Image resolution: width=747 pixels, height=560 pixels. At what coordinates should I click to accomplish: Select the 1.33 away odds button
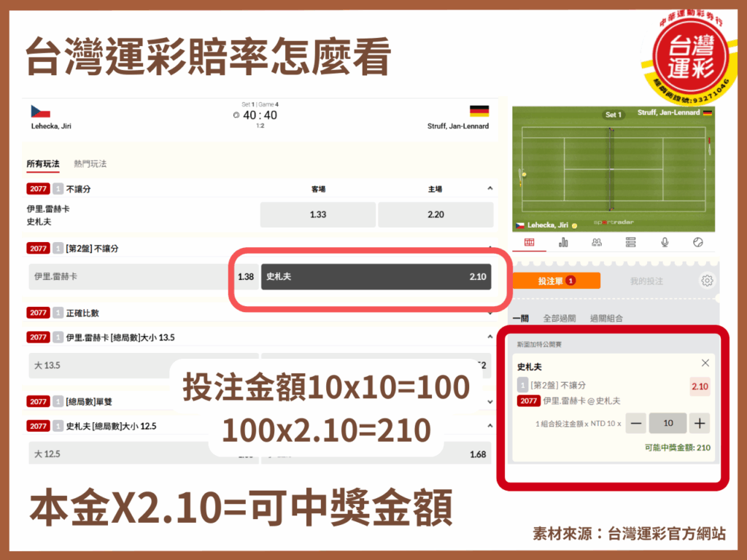tap(318, 214)
